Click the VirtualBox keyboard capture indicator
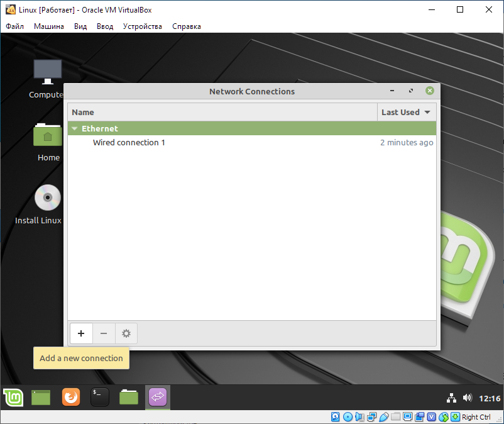Image resolution: width=504 pixels, height=424 pixels. coord(455,417)
